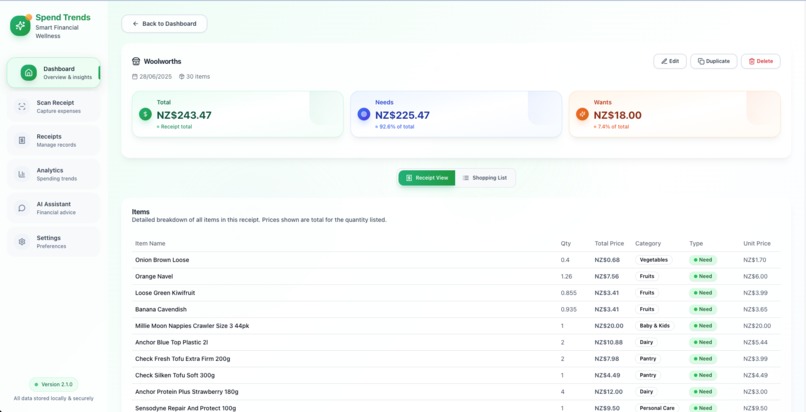Image resolution: width=806 pixels, height=412 pixels.
Task: Go back to Dashboard
Action: point(164,24)
